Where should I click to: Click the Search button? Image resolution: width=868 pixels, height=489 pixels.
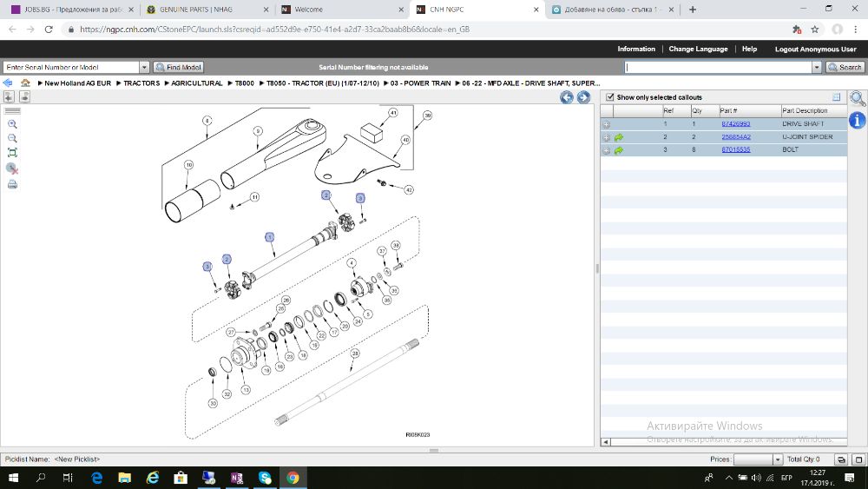tap(845, 67)
